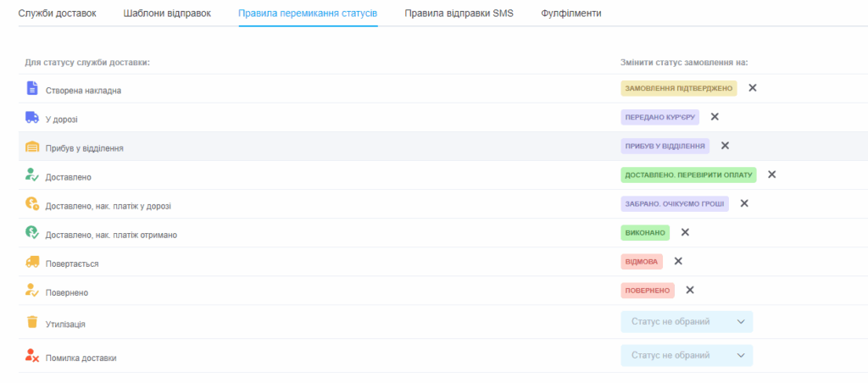Select the Прибув у відділення row label

pyautogui.click(x=84, y=148)
